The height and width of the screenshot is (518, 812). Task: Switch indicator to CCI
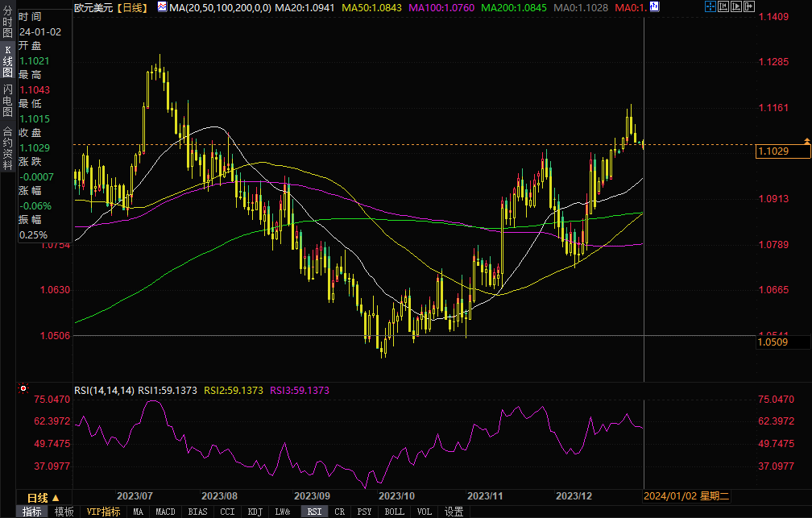(227, 512)
